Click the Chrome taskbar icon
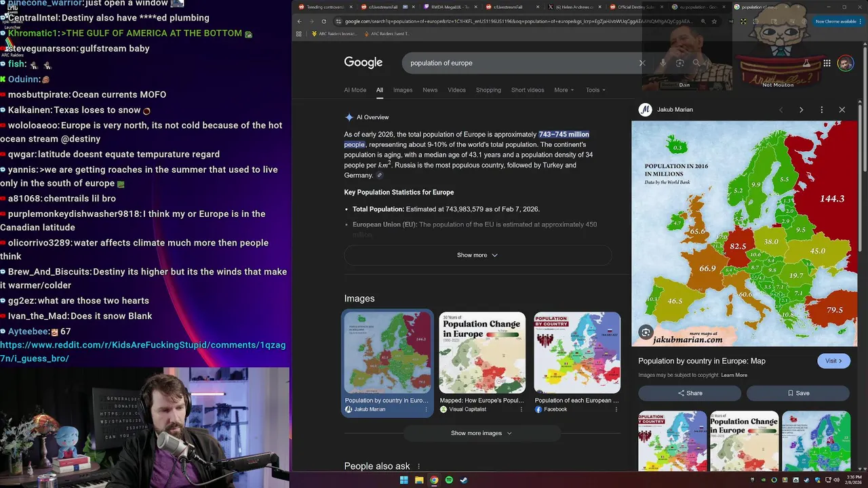Image resolution: width=868 pixels, height=488 pixels. click(434, 480)
